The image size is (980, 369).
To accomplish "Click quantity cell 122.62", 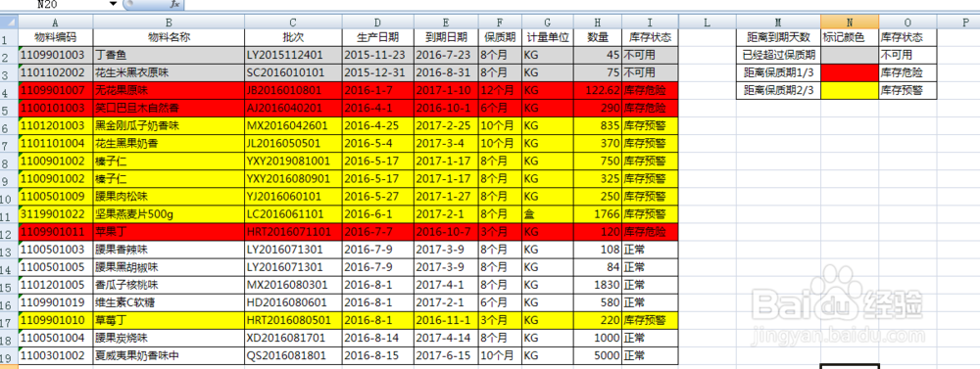I will coord(598,90).
